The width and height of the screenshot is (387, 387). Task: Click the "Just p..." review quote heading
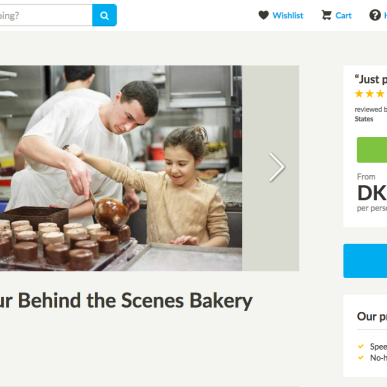tap(371, 79)
